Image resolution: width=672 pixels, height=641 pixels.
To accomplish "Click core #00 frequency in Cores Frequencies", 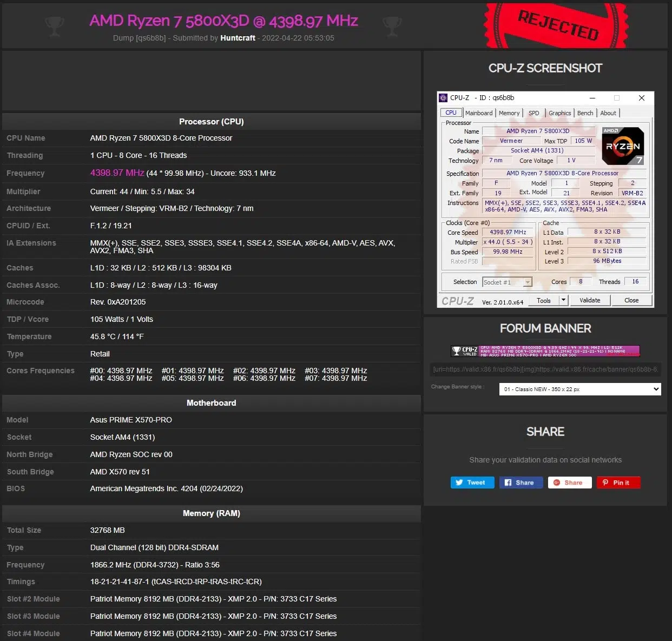I will click(121, 371).
